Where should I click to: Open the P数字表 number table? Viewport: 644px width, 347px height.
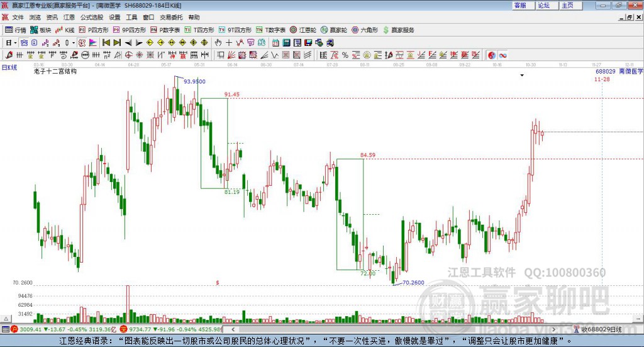tap(165, 30)
